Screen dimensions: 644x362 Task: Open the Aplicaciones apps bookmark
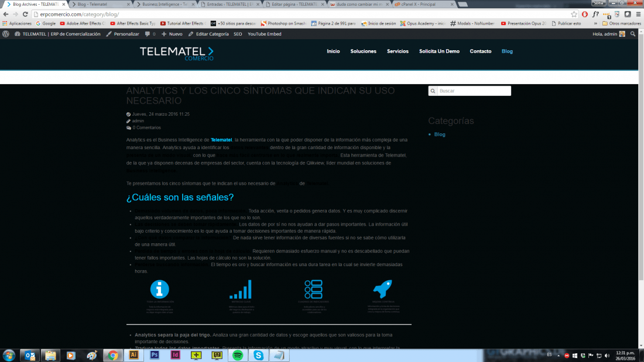coord(17,23)
